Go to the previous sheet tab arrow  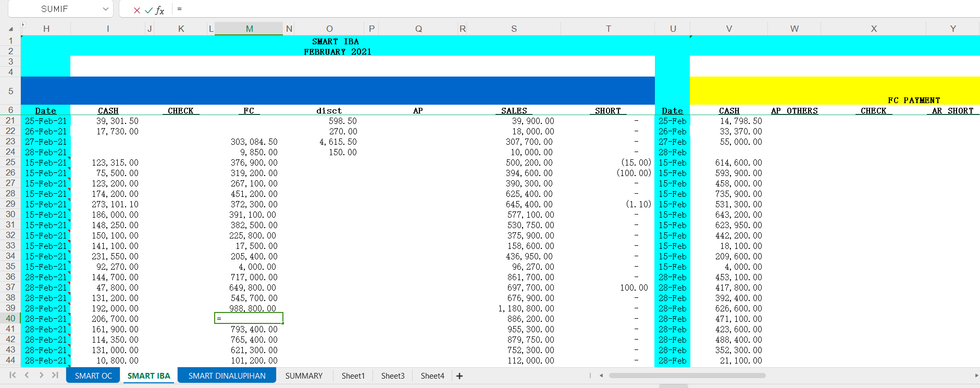click(x=27, y=375)
